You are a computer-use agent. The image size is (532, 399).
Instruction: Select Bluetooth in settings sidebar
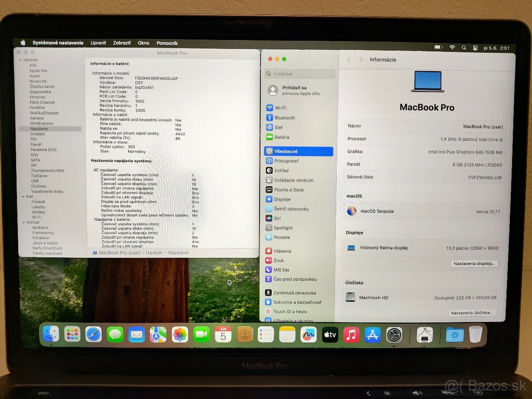(x=299, y=118)
